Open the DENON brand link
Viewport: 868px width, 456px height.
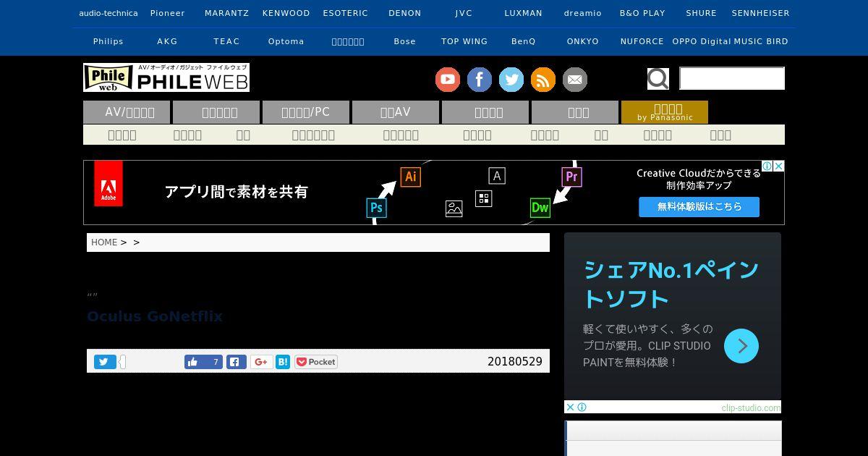pos(405,13)
